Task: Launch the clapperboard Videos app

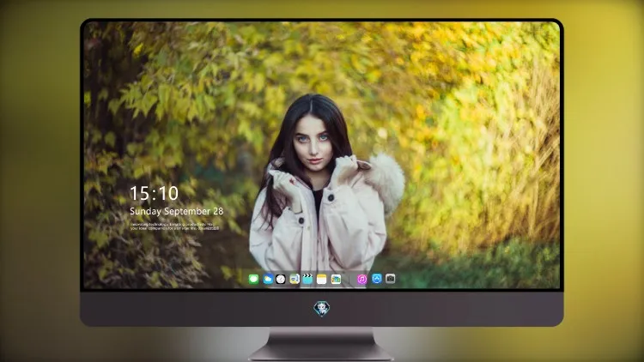Action: pyautogui.click(x=307, y=279)
